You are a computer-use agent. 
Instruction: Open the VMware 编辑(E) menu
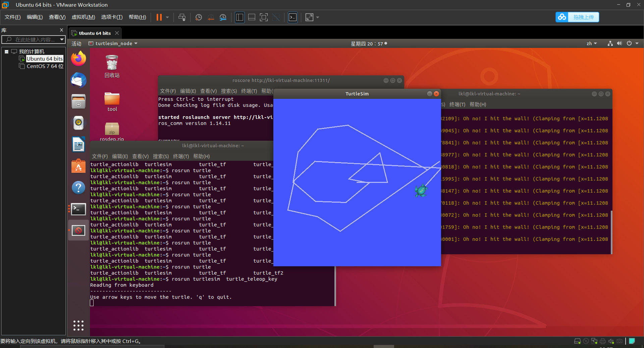point(35,17)
